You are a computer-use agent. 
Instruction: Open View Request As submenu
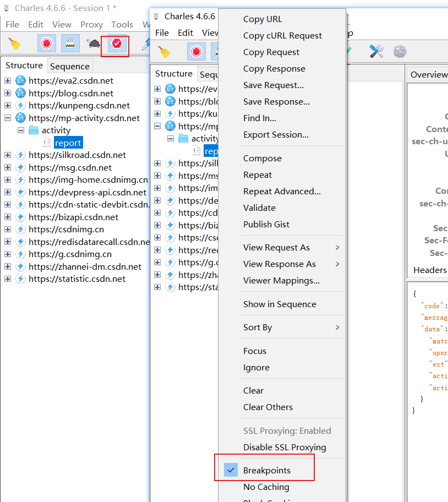pos(282,248)
